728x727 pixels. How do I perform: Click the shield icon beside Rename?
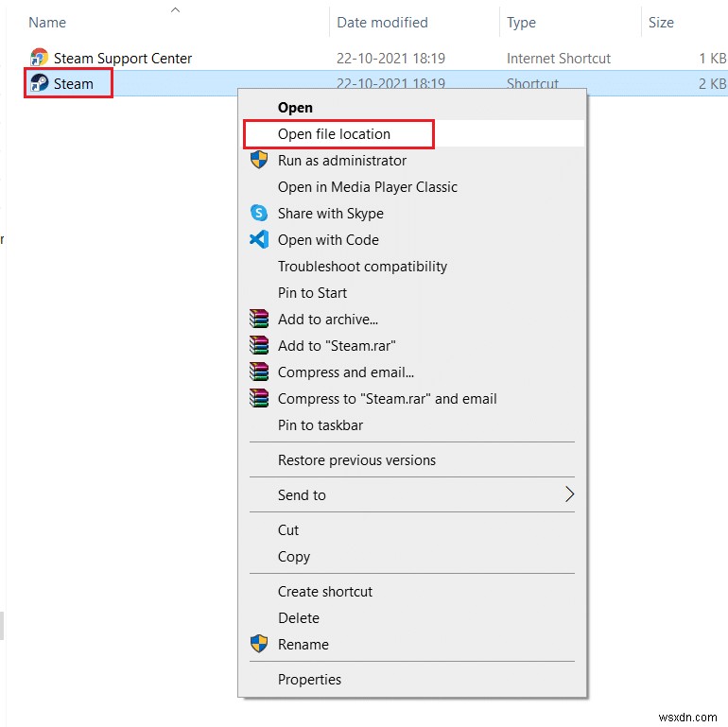pos(259,644)
